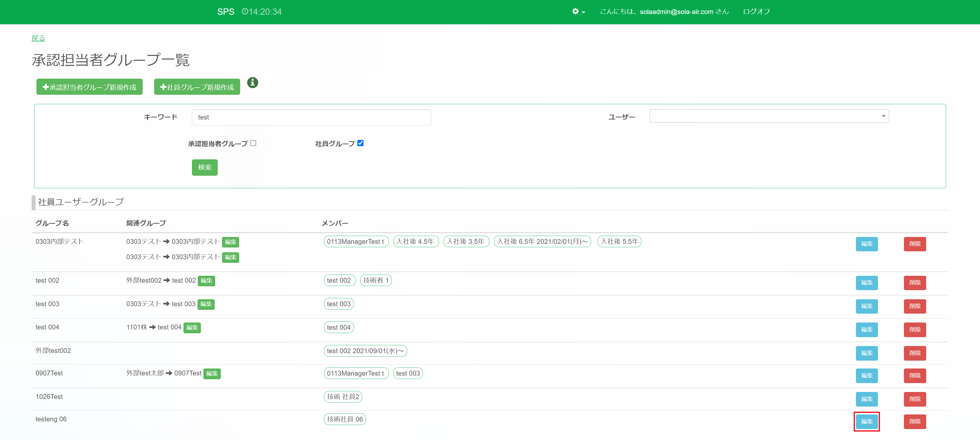980x440 pixels.
Task: Click green 編集 badge in 0907Test row
Action: click(212, 374)
